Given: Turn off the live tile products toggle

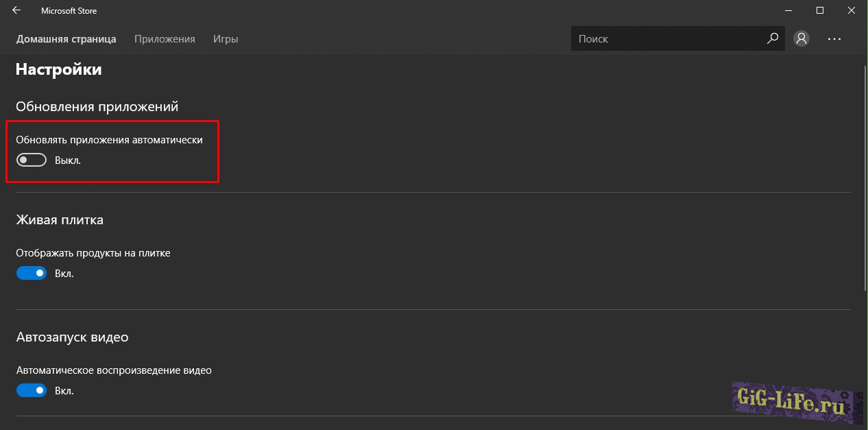Looking at the screenshot, I should (32, 273).
